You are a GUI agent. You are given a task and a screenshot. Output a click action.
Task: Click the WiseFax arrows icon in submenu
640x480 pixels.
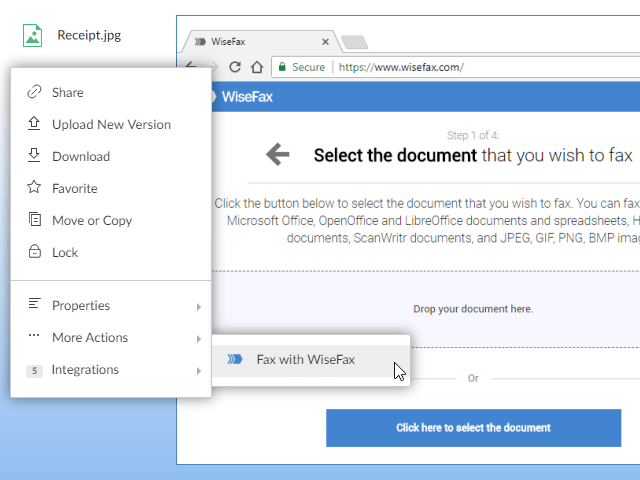[235, 359]
